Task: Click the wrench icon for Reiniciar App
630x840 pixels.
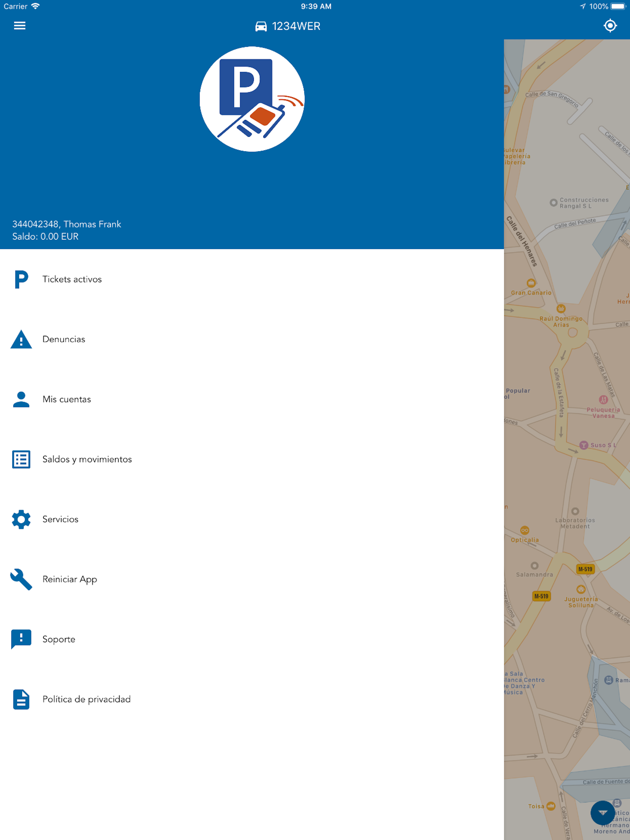Action: tap(21, 579)
